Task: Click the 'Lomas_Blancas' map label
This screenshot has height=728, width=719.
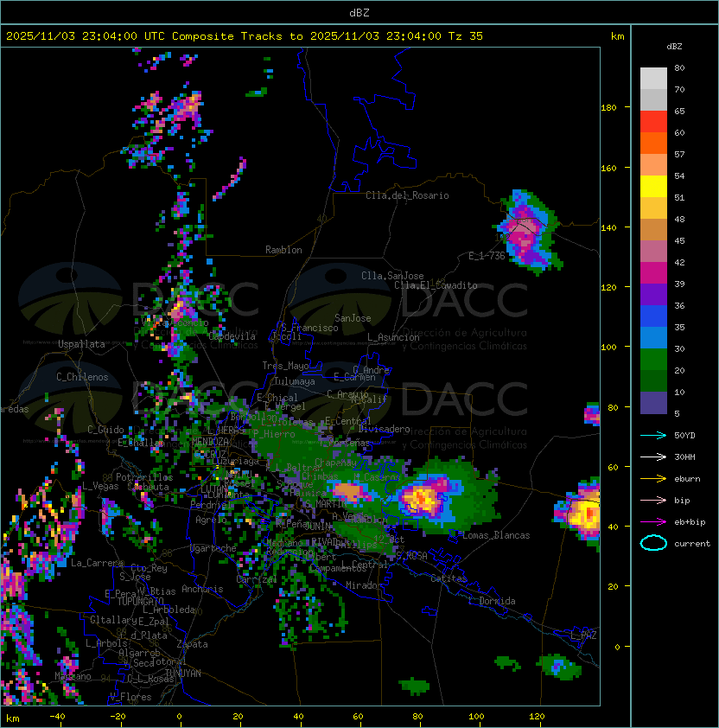Action: (x=496, y=535)
